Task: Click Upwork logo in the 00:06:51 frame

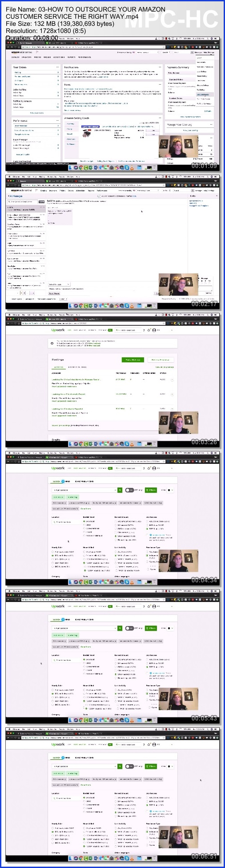Action: pos(58,745)
